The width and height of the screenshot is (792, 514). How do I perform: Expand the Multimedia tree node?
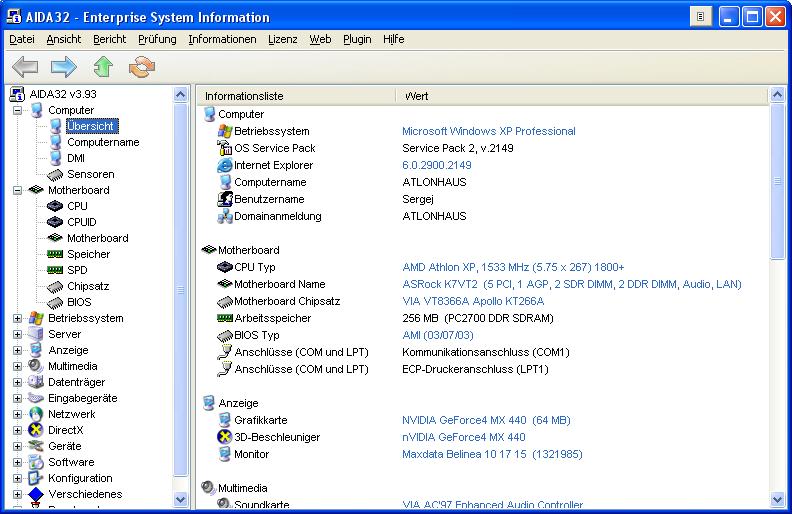pos(17,366)
